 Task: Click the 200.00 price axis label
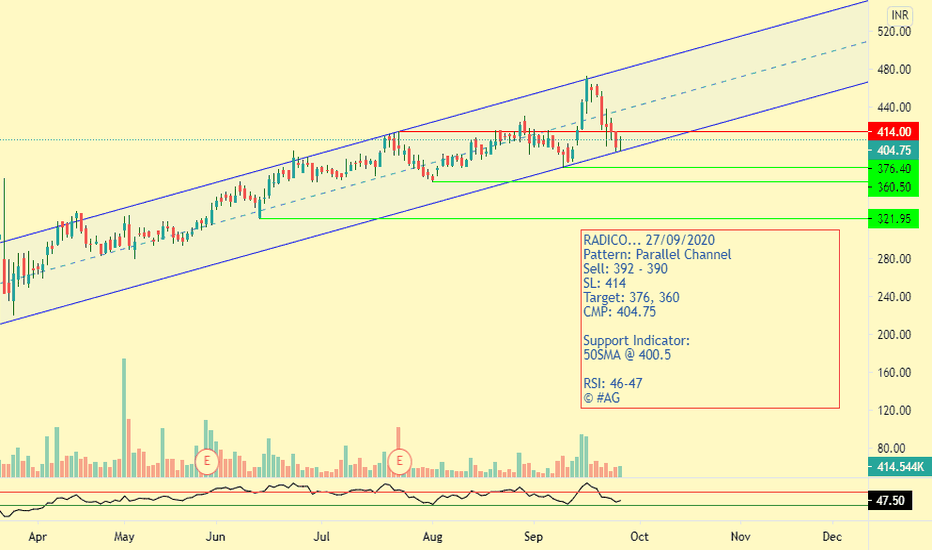point(894,335)
